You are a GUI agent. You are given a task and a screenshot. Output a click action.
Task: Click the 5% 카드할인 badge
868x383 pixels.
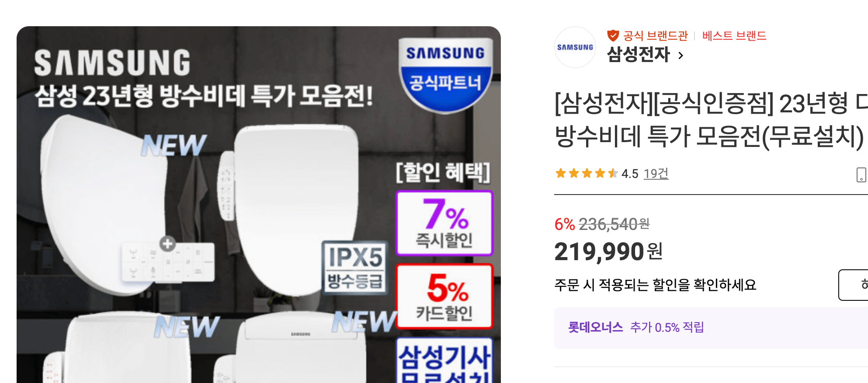pyautogui.click(x=444, y=296)
